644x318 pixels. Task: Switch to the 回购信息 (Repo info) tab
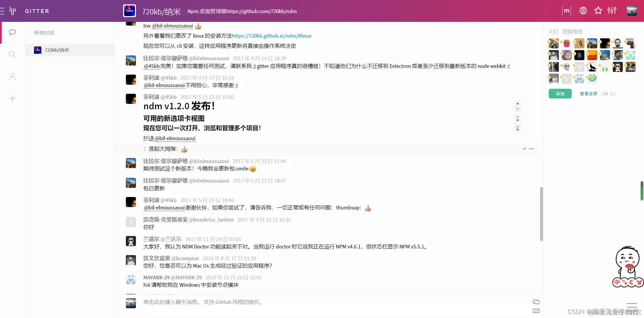[x=573, y=32]
